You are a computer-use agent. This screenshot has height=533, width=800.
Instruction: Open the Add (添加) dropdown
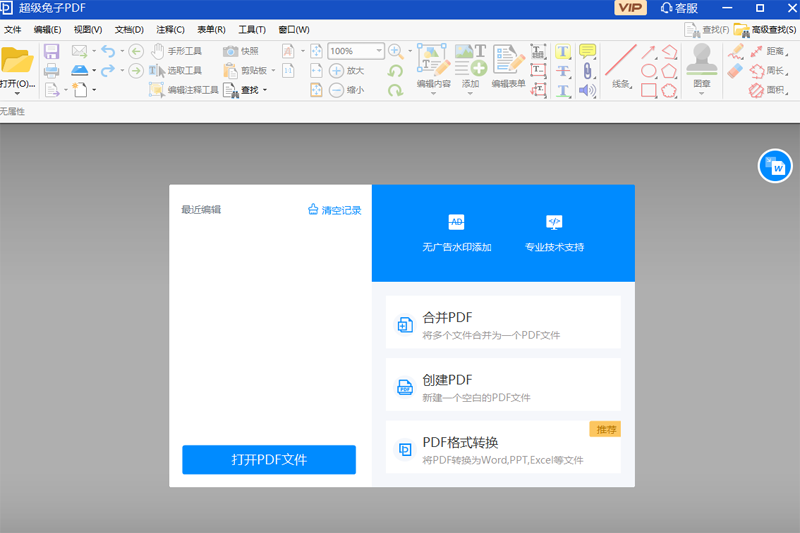470,95
